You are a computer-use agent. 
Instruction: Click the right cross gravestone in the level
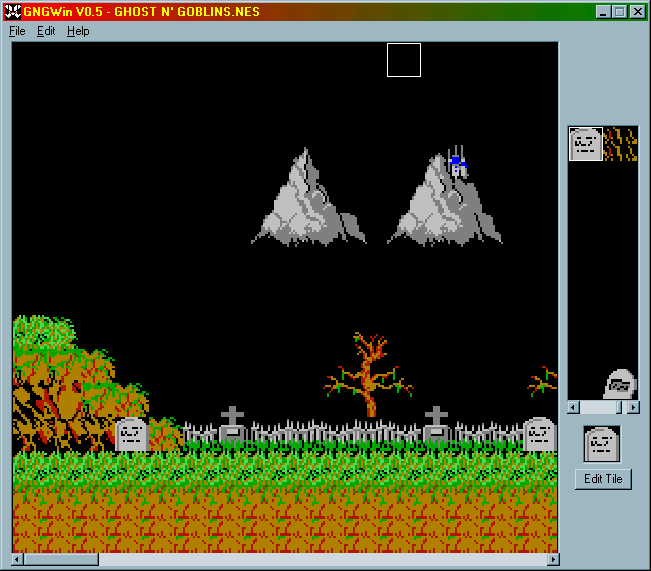[436, 424]
